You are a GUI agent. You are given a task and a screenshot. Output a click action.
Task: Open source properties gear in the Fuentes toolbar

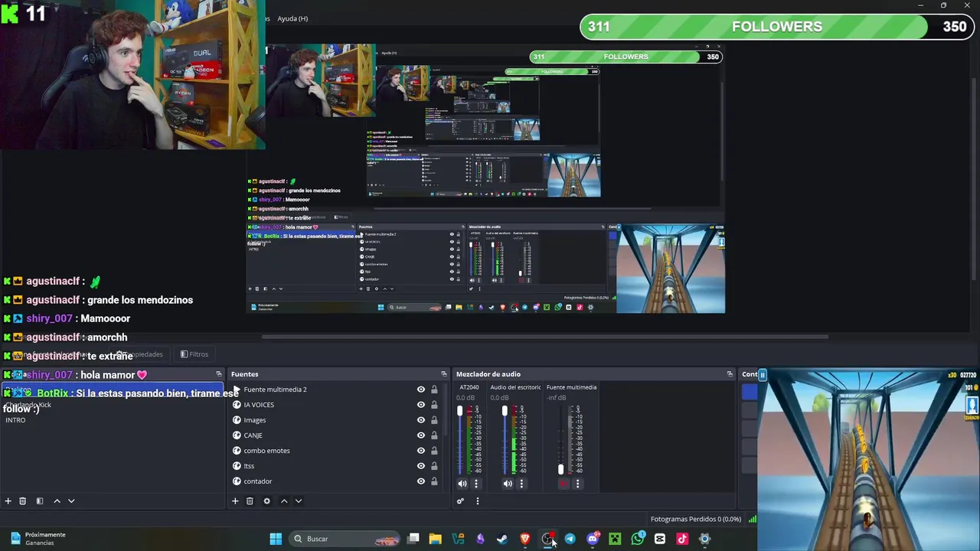[266, 501]
